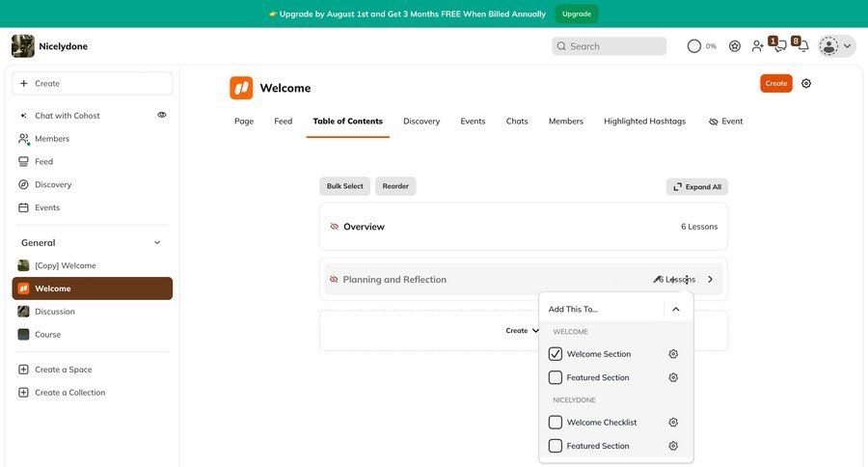Switch to the Events tab

coord(473,121)
